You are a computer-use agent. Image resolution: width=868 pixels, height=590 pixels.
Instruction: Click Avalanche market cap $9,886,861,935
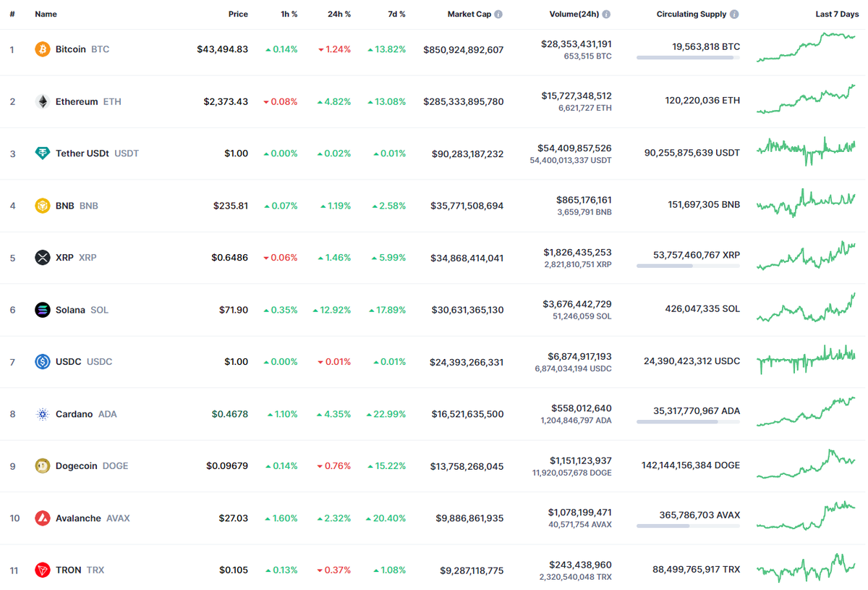point(469,518)
